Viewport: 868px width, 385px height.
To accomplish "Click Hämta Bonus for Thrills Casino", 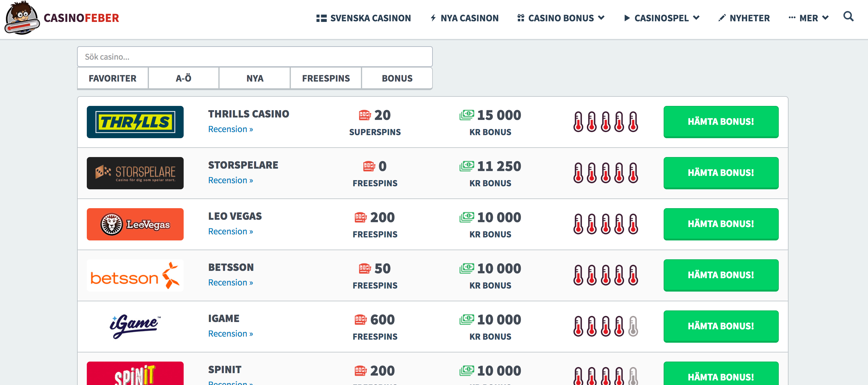I will [721, 122].
